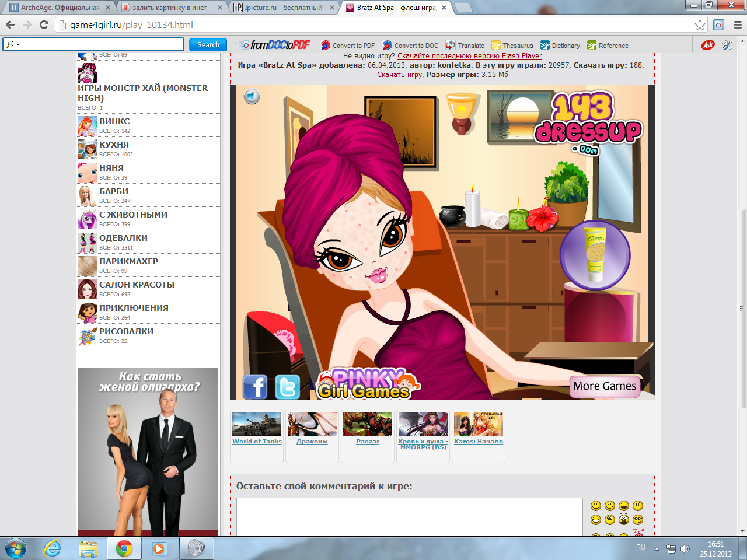Mute the game sound speaker icon
Screen dimensions: 747x560
coord(252,96)
